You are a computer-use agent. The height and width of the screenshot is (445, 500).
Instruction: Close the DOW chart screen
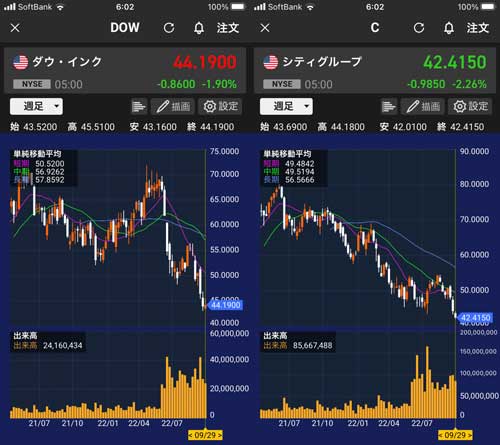pyautogui.click(x=15, y=28)
